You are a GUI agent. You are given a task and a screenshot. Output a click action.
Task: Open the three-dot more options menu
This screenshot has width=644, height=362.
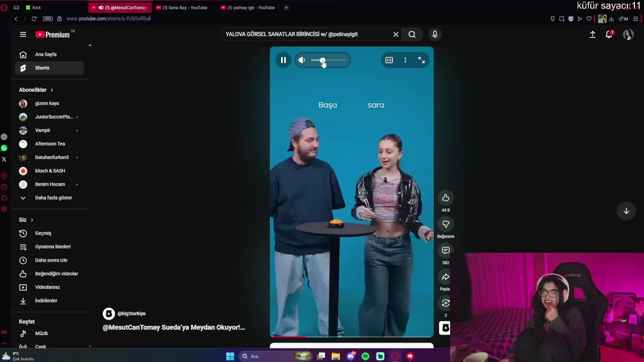click(405, 60)
